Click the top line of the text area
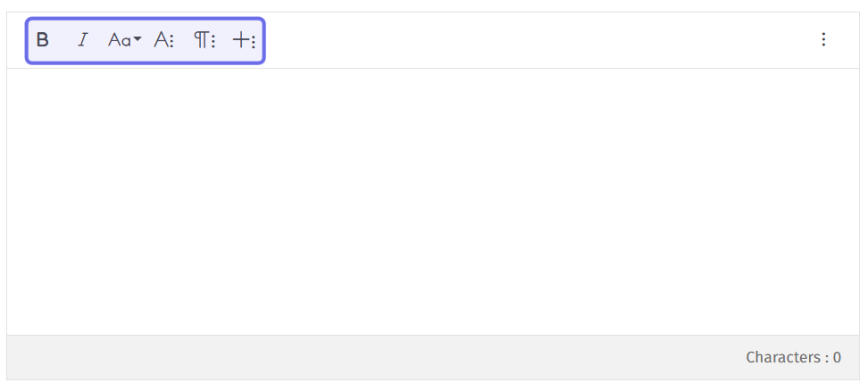This screenshot has height=391, width=868. tap(433, 83)
